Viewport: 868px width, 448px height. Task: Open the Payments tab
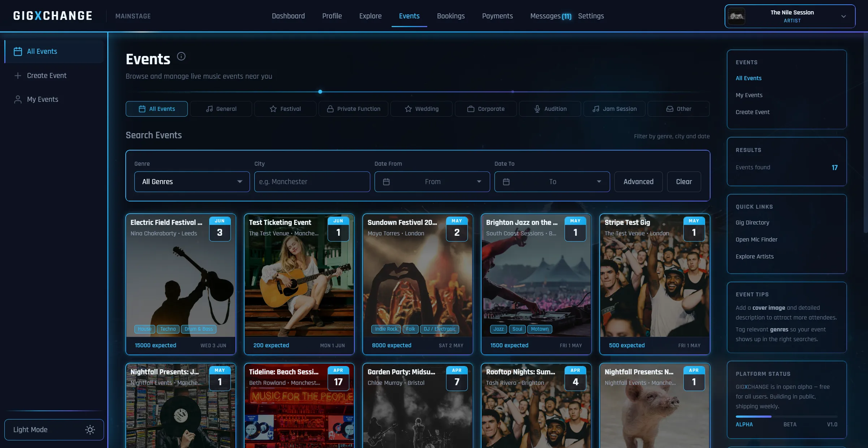click(497, 16)
